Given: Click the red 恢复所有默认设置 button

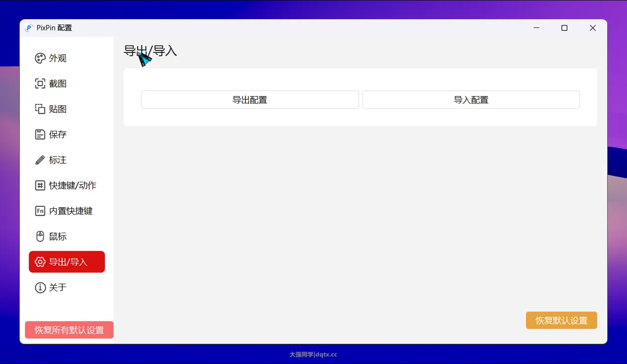Looking at the screenshot, I should 69,330.
